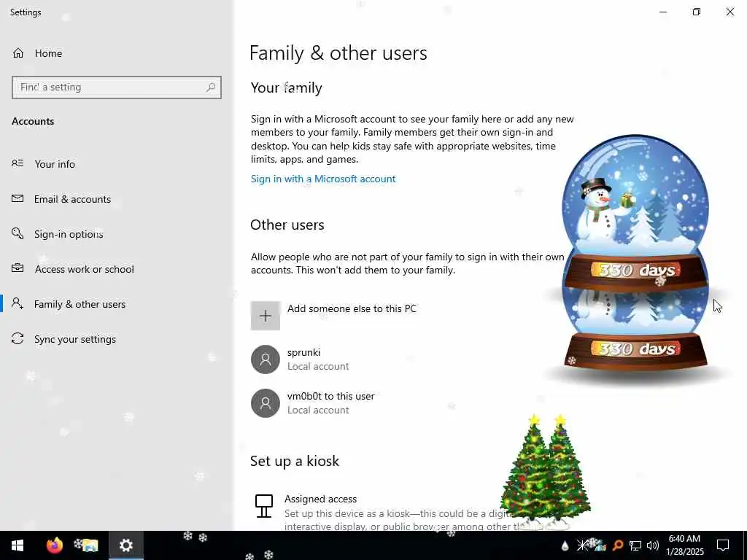Click Add someone else to this PC text

(352, 308)
